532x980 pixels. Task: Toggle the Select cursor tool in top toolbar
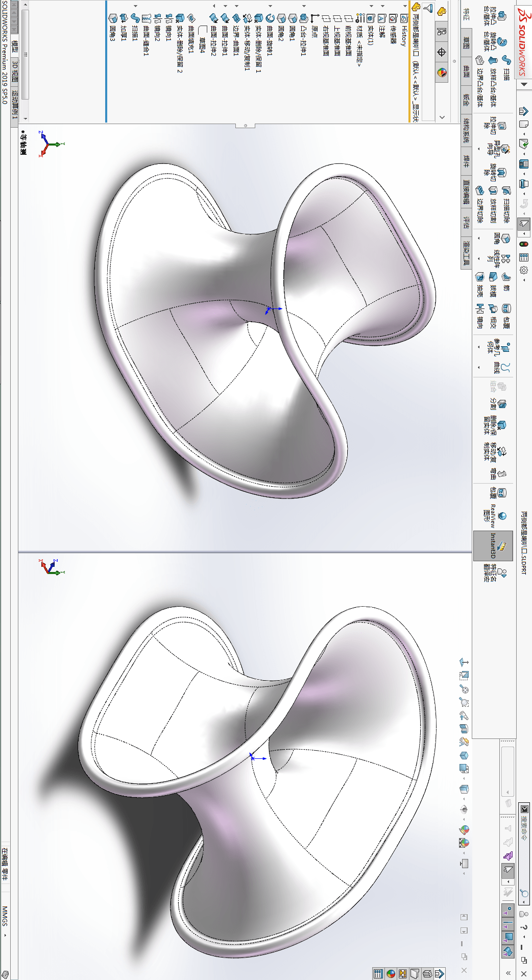point(523,224)
